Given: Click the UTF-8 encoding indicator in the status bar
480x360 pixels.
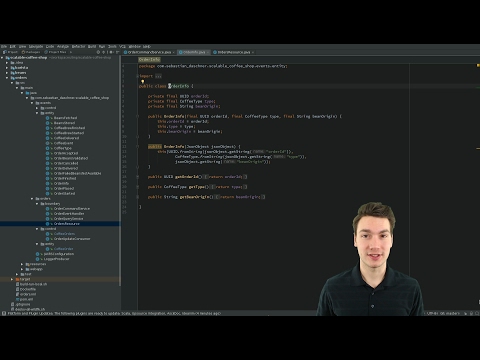Looking at the screenshot, I should (x=432, y=313).
